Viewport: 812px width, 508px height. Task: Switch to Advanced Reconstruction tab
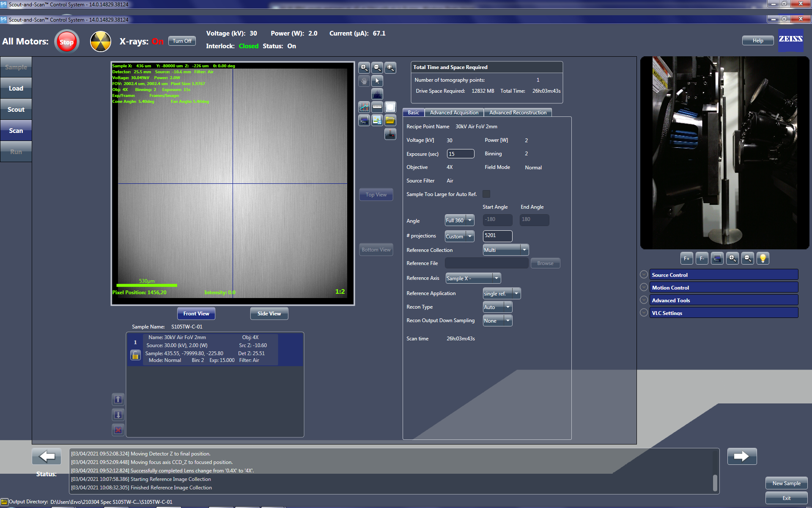(518, 113)
